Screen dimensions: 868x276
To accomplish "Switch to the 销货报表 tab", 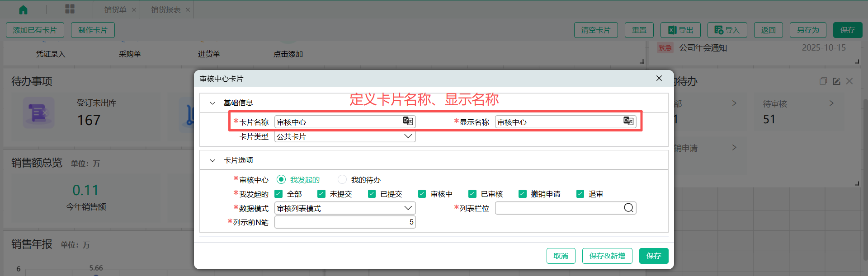I will 165,9.
